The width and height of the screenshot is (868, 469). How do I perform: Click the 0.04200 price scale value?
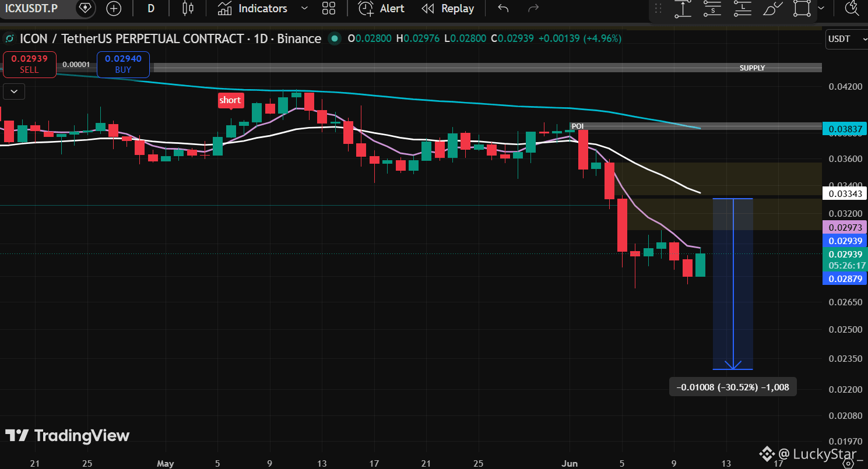pyautogui.click(x=845, y=87)
